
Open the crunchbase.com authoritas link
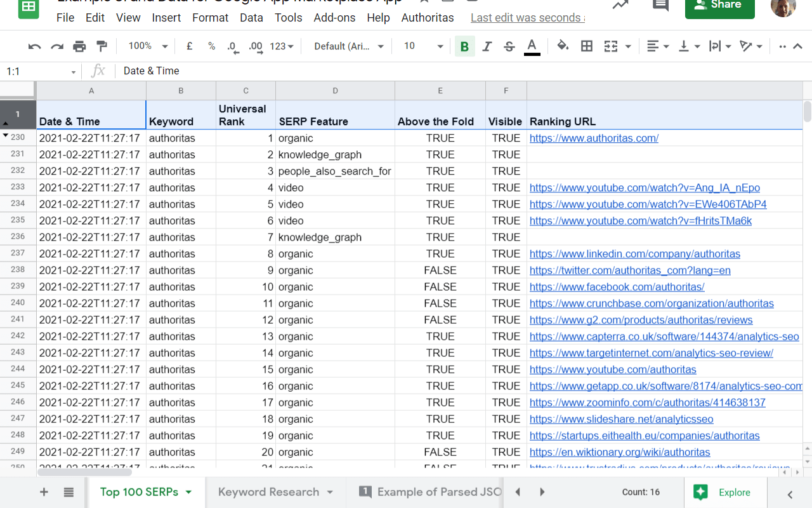pos(652,303)
